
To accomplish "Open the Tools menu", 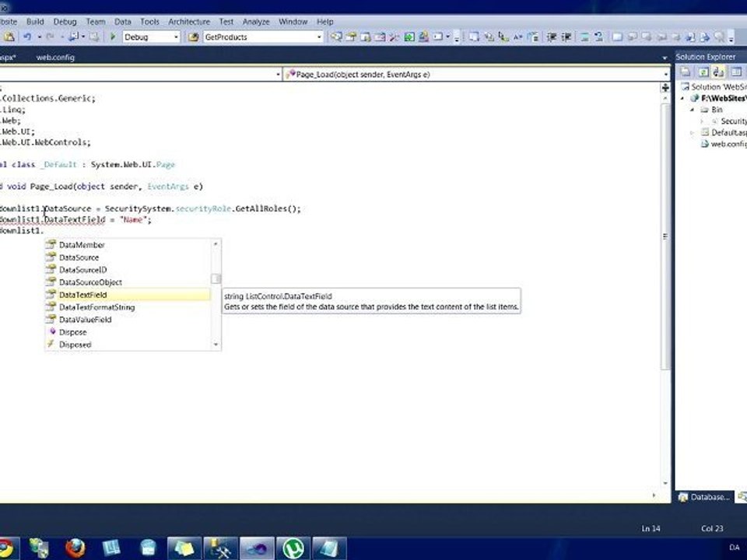I will click(149, 22).
